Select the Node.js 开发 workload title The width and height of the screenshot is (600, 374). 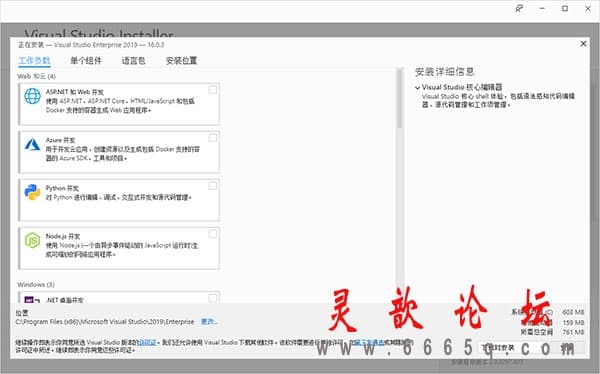[x=63, y=236]
